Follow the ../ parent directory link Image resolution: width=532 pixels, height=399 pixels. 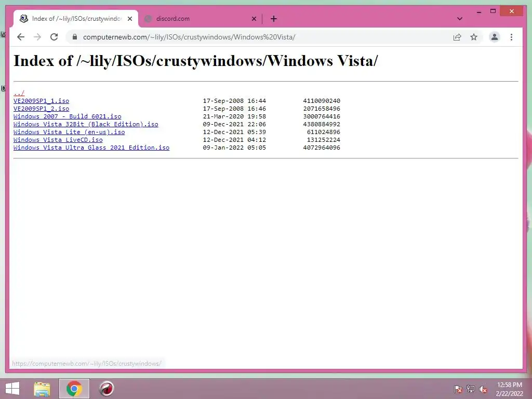click(x=19, y=92)
